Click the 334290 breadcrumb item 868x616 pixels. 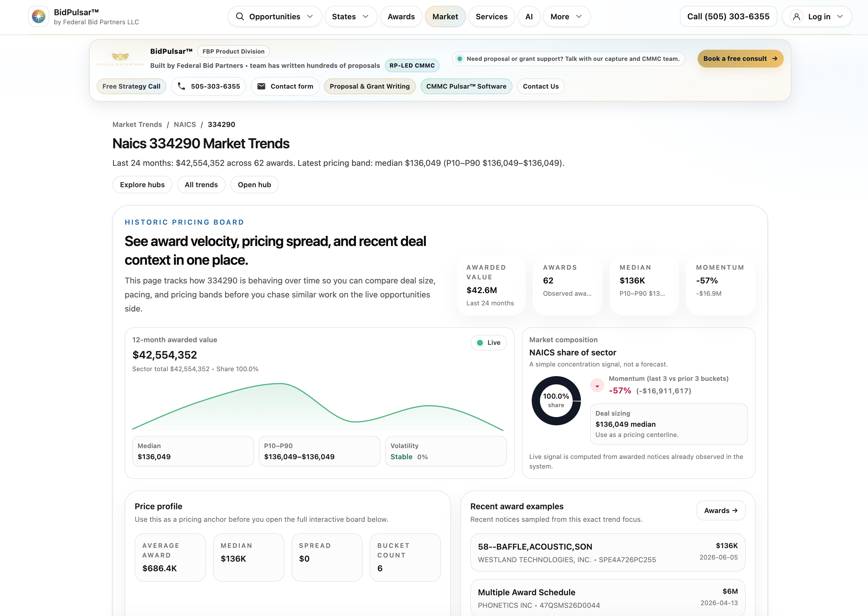pyautogui.click(x=221, y=124)
